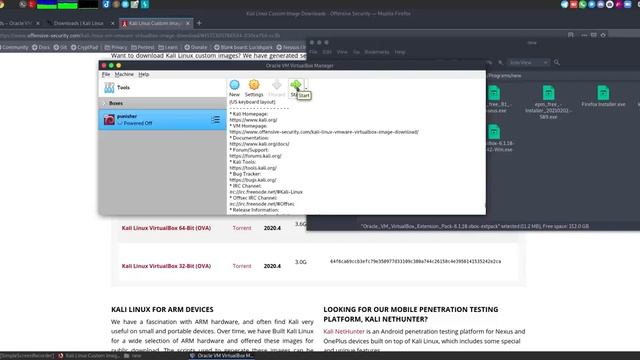The width and height of the screenshot is (640, 360).
Task: Select the VirtualBox Win.exe file icon
Action: [494, 132]
